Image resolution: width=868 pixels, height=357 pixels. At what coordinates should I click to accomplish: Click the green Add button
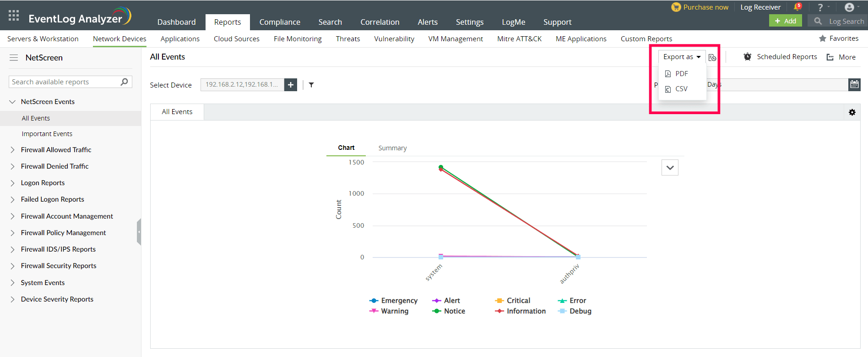click(785, 21)
